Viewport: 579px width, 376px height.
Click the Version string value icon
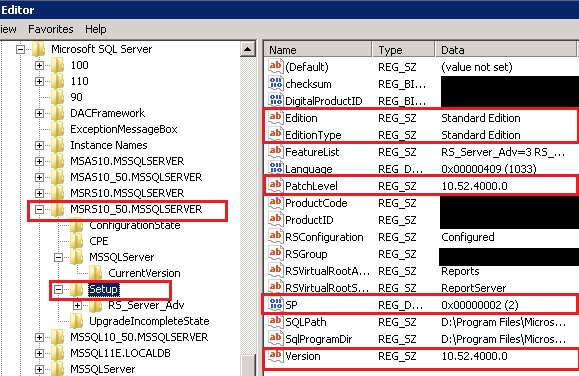coord(275,355)
